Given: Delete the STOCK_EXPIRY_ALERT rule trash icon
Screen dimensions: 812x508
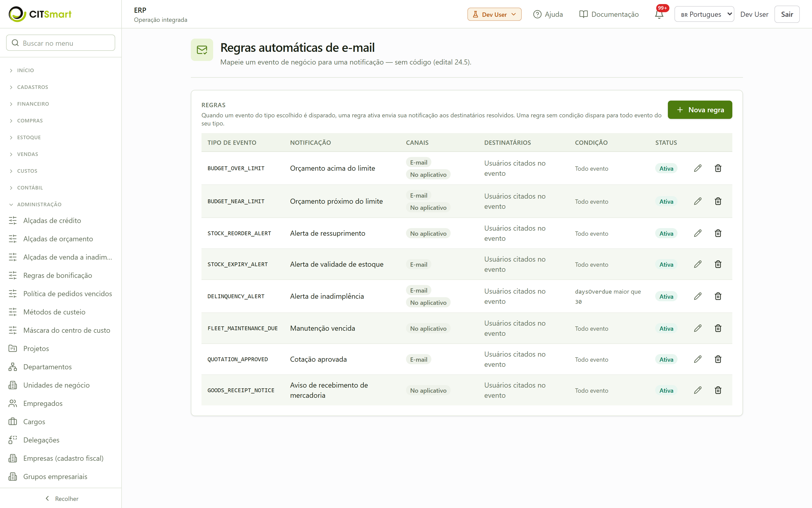Looking at the screenshot, I should point(718,264).
